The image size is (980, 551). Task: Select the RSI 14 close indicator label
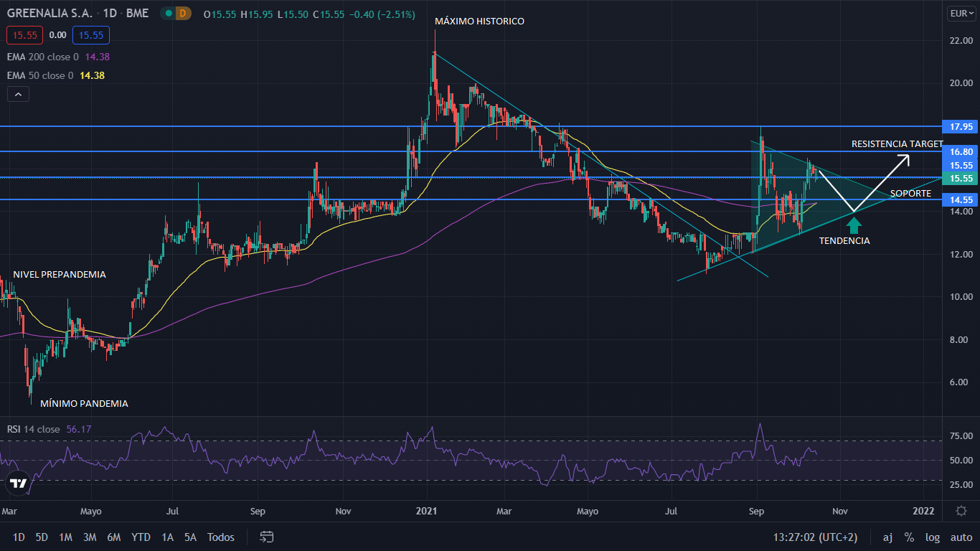point(33,429)
